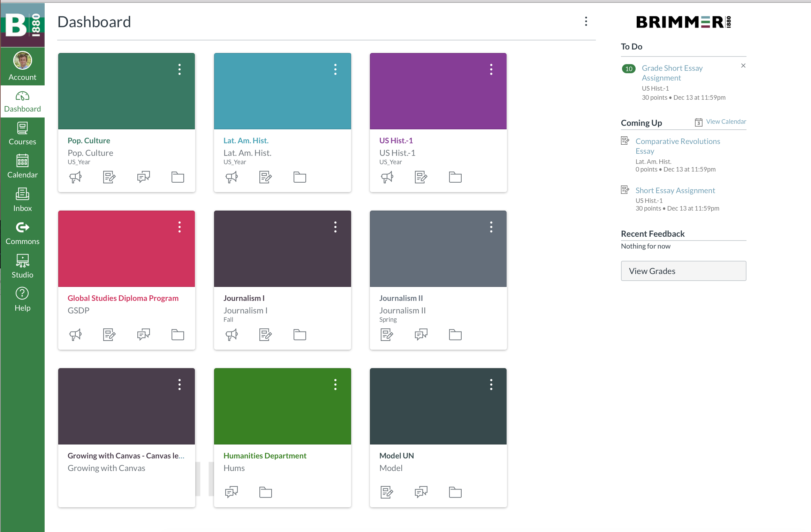Open Journalism II discussions icon
Viewport: 811px width, 532px height.
pos(421,335)
